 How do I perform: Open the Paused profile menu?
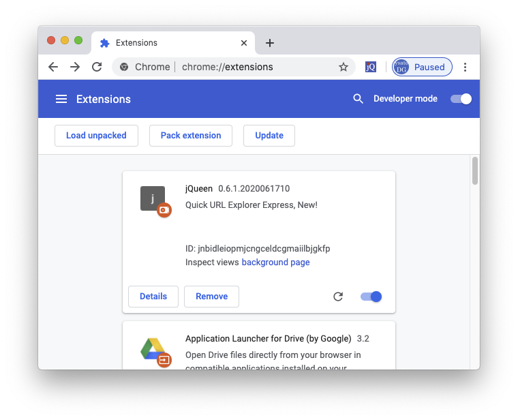(422, 67)
